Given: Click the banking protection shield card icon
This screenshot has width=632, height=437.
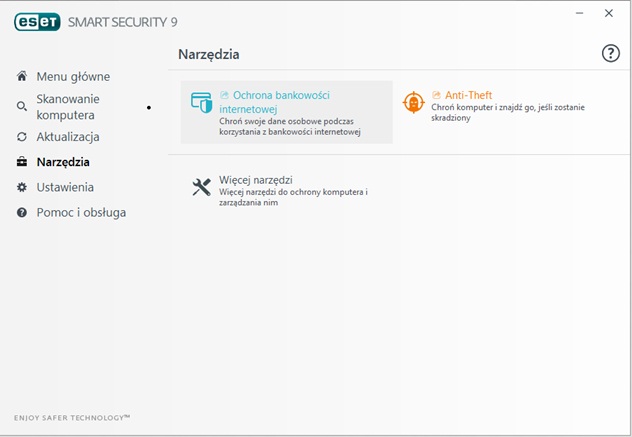Looking at the screenshot, I should coord(201,102).
